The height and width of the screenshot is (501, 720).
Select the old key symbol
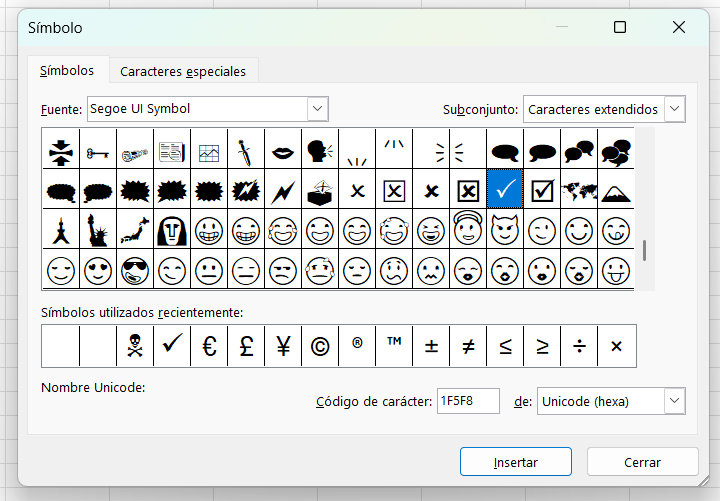[98, 151]
